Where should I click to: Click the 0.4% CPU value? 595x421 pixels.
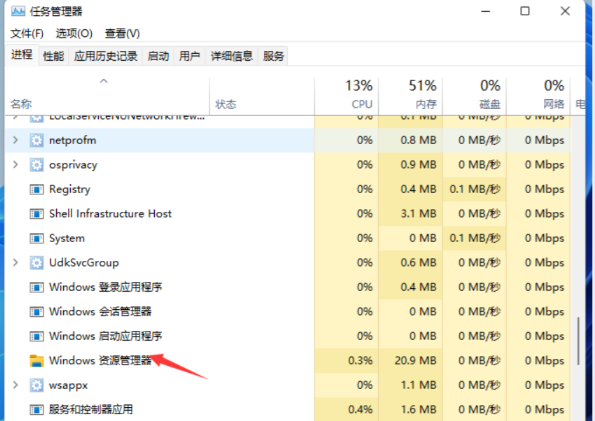click(x=360, y=409)
